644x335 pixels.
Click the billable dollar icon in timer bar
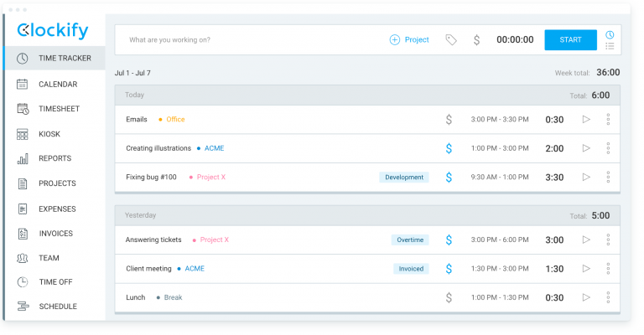(x=476, y=39)
